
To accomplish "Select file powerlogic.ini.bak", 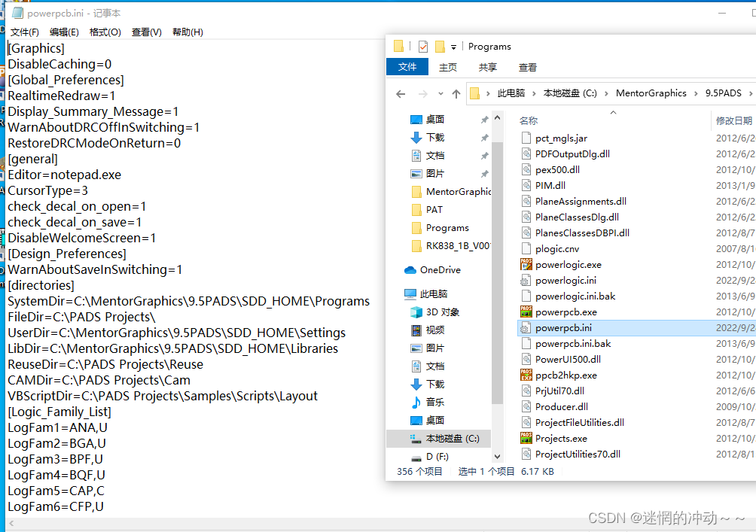I will click(575, 296).
